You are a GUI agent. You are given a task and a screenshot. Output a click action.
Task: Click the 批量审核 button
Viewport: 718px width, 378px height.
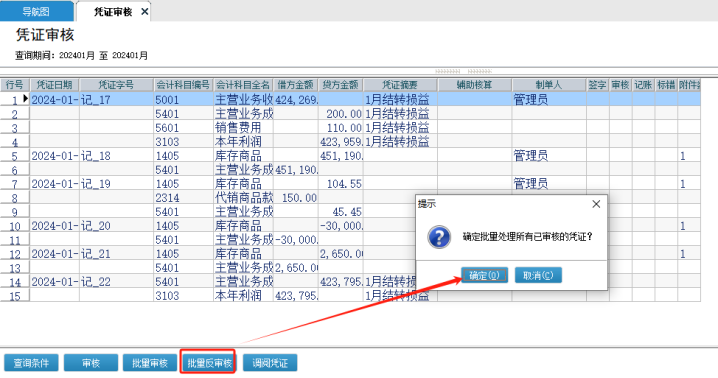[150, 363]
